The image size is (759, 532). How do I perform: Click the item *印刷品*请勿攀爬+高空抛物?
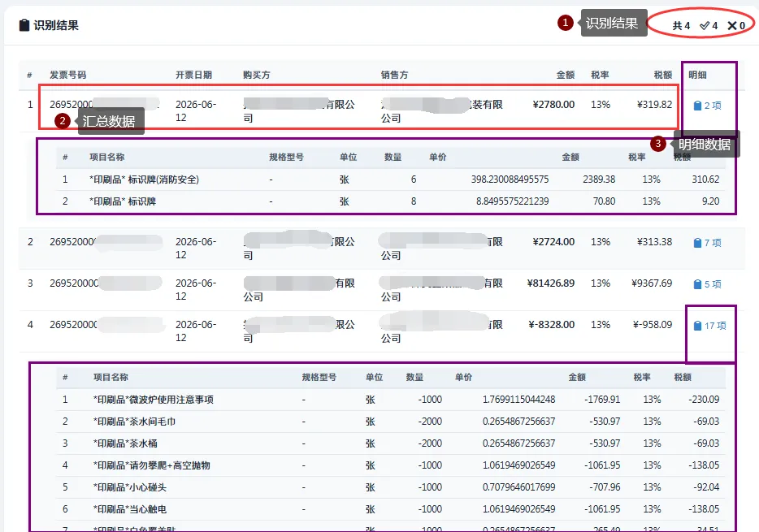coord(151,465)
